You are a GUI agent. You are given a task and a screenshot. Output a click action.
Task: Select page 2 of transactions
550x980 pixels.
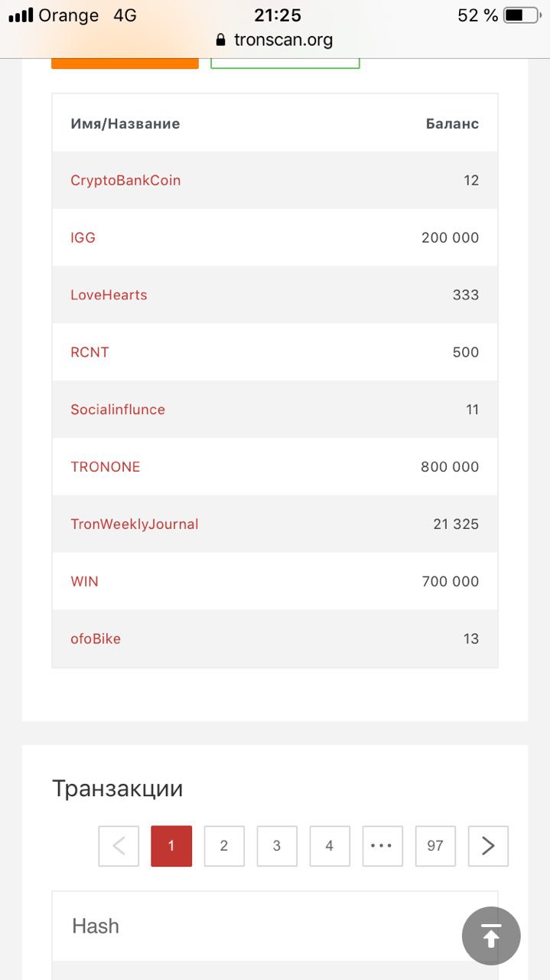224,846
